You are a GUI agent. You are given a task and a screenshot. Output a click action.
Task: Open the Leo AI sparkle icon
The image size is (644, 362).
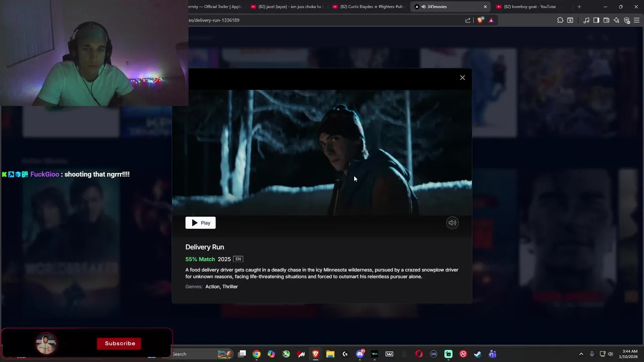(x=616, y=20)
